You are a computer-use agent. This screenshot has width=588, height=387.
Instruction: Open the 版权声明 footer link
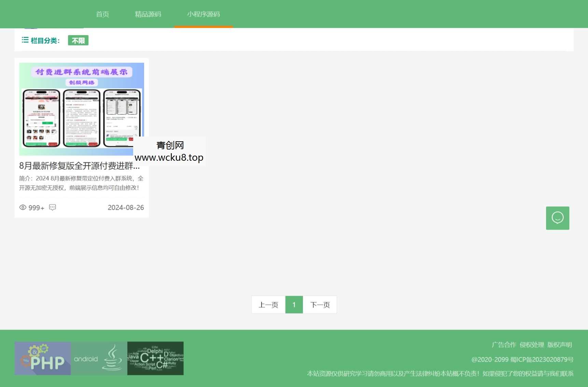(559, 345)
